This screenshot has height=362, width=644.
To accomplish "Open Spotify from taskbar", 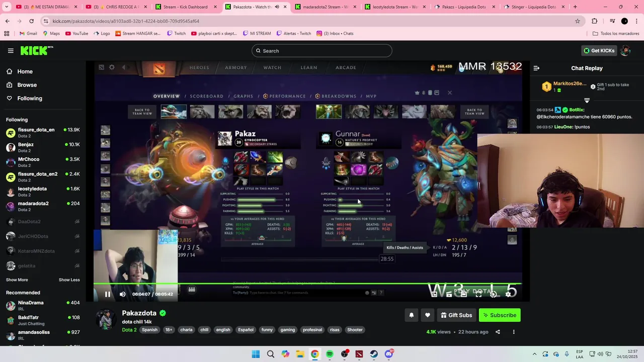I will [x=330, y=354].
